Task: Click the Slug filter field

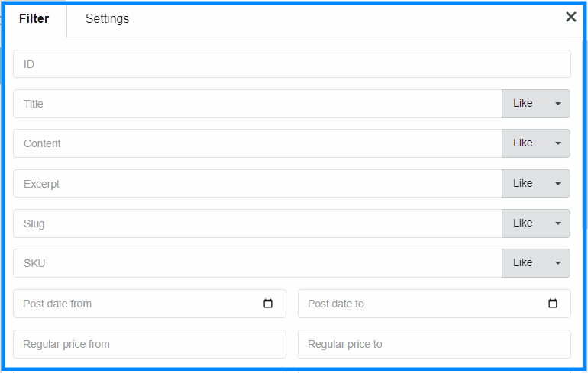Action: [x=257, y=223]
